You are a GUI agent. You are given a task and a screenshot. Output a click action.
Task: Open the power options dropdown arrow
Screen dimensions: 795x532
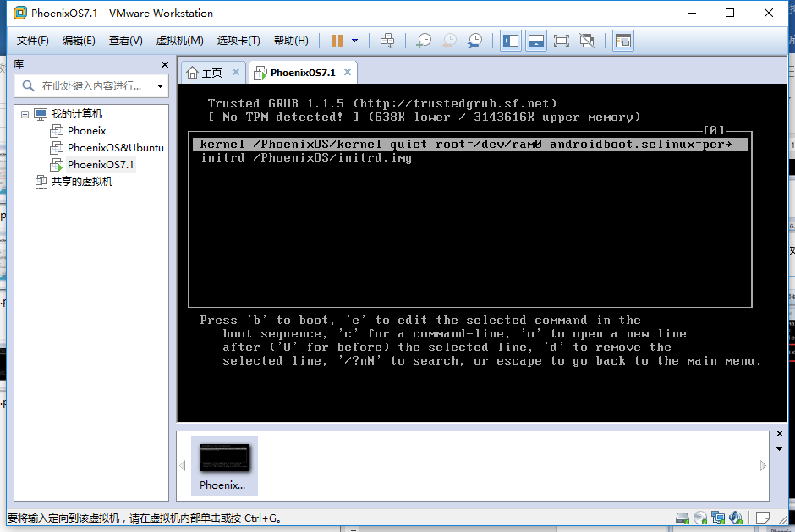(355, 41)
